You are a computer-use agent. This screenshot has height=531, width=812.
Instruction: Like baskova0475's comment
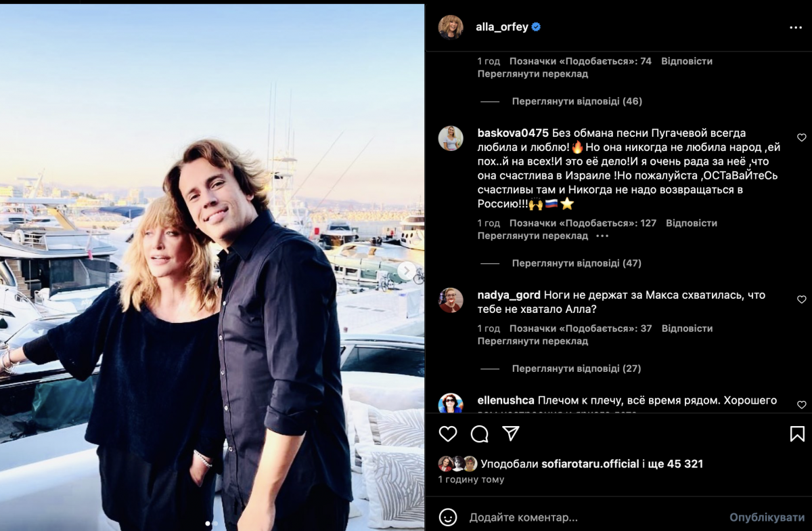802,137
